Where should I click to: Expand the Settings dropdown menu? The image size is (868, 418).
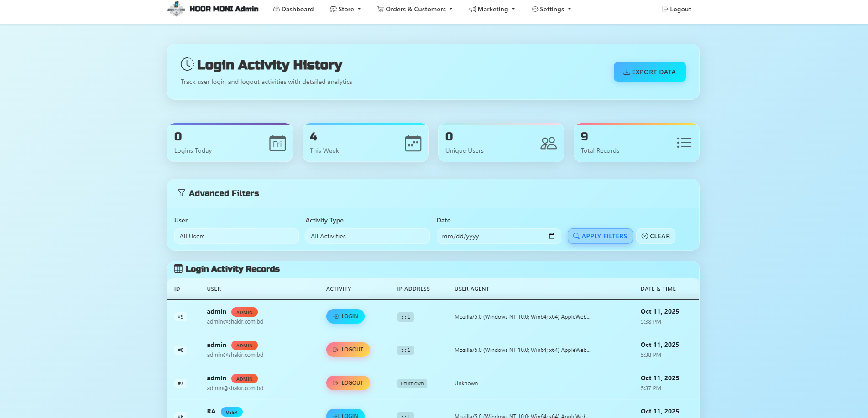pos(551,9)
